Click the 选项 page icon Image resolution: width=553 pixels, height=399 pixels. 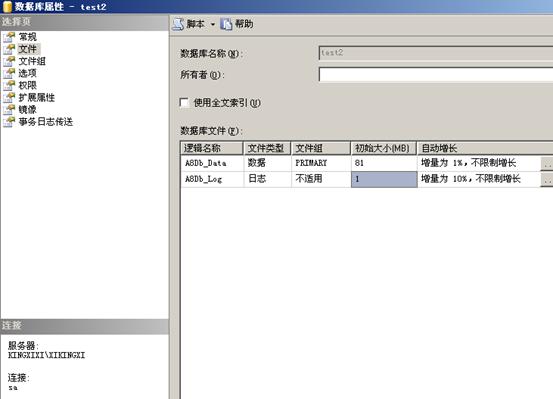[x=9, y=73]
